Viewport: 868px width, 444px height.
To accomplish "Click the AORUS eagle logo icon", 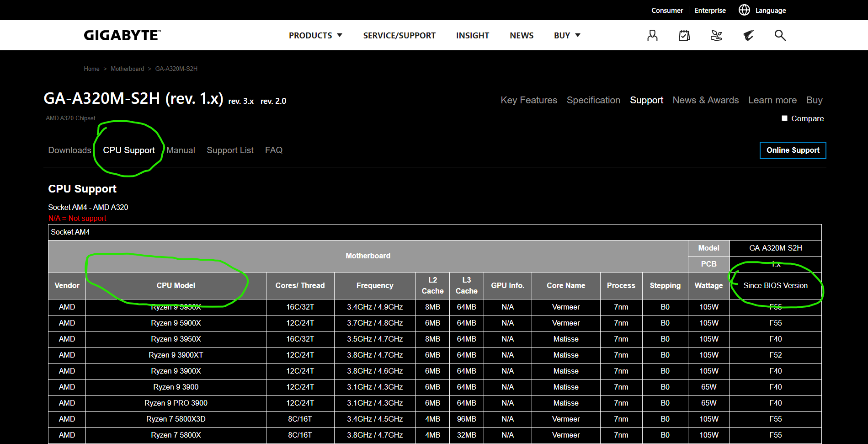I will [748, 35].
